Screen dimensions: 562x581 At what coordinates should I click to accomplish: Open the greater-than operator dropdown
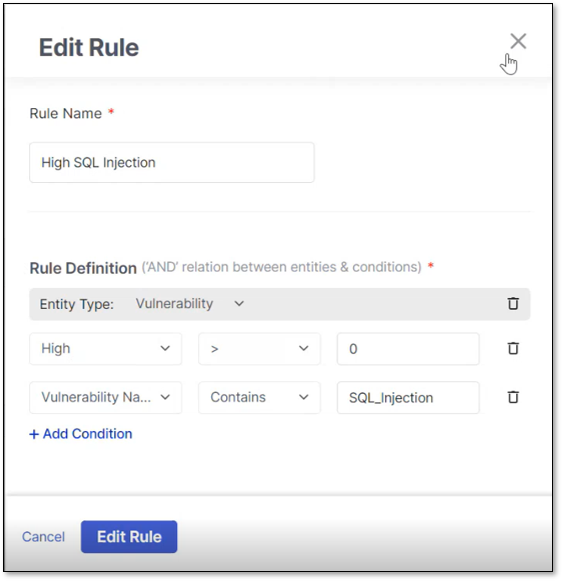[259, 349]
